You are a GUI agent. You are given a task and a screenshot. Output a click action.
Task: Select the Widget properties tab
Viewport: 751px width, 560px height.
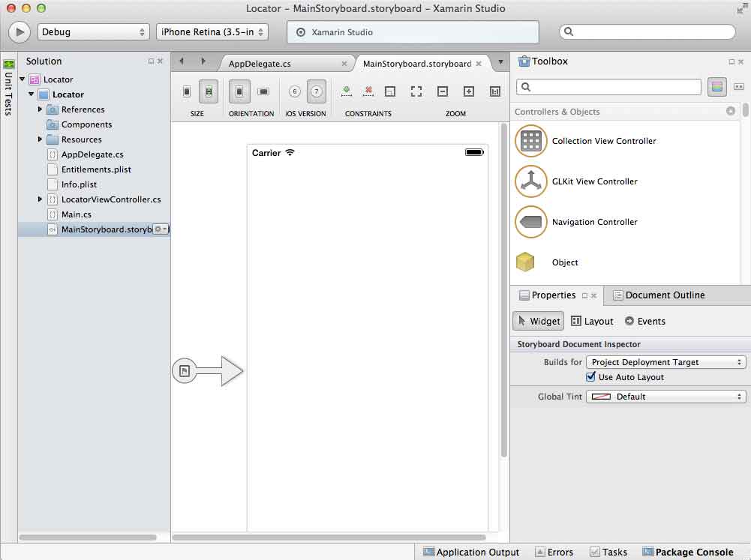(539, 321)
